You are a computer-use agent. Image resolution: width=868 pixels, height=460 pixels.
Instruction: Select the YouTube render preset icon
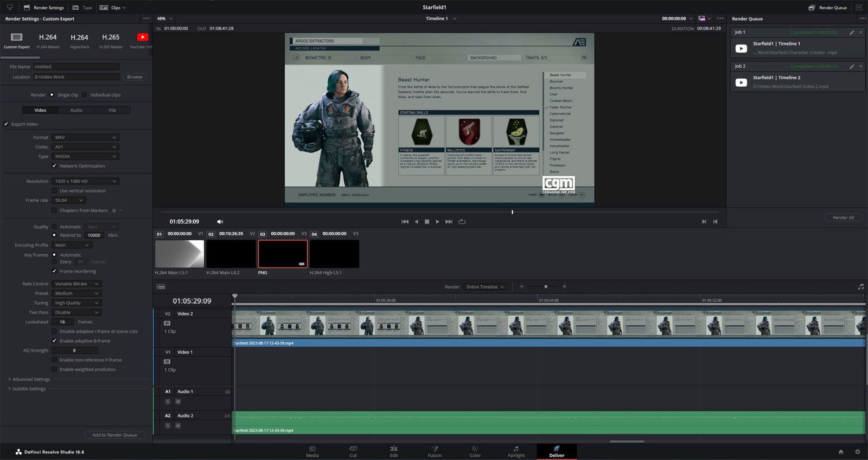[x=142, y=37]
